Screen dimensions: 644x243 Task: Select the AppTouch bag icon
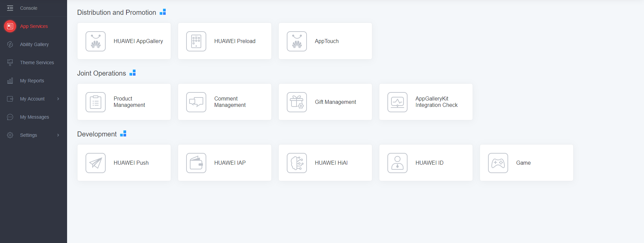click(297, 41)
